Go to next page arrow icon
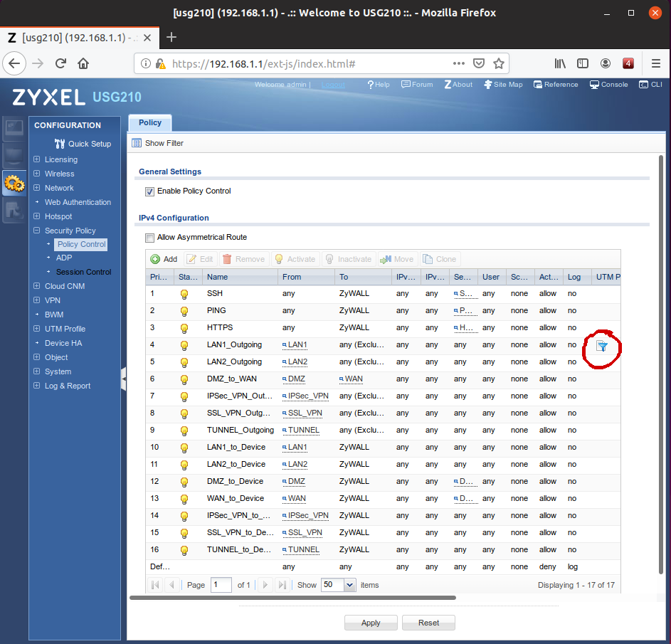The width and height of the screenshot is (671, 644). click(265, 584)
